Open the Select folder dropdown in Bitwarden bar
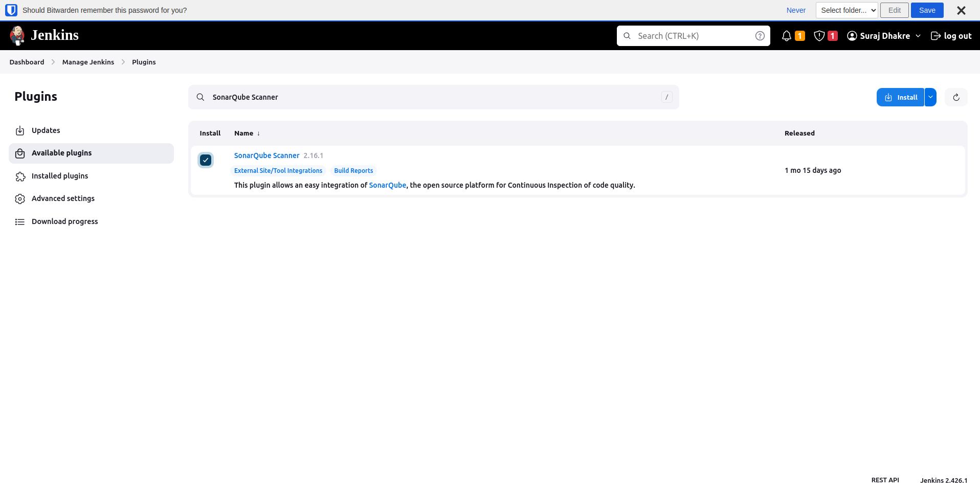Viewport: 980px width, 491px height. point(847,10)
